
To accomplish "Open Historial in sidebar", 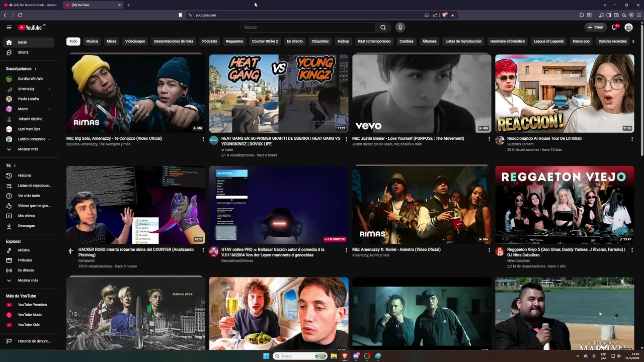I will [x=29, y=175].
